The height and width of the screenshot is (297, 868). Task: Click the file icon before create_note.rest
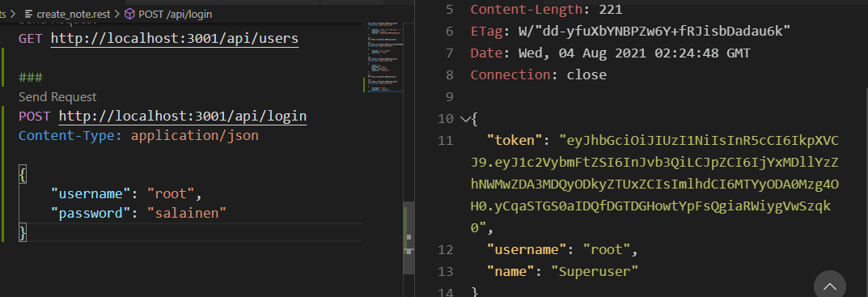coord(29,15)
